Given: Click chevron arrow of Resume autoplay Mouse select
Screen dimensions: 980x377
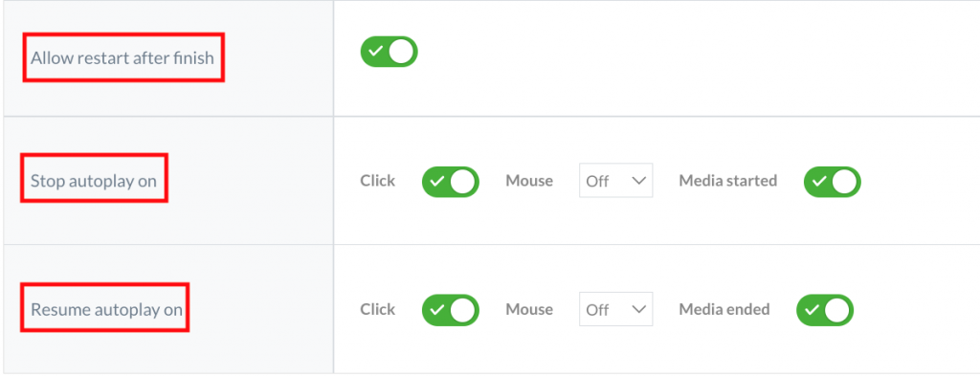Looking at the screenshot, I should tap(638, 309).
